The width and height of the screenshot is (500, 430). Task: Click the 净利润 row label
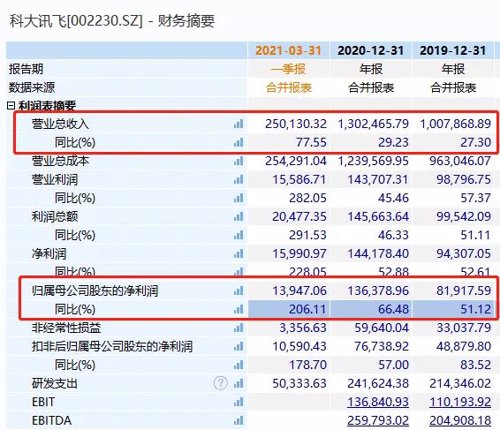49,254
